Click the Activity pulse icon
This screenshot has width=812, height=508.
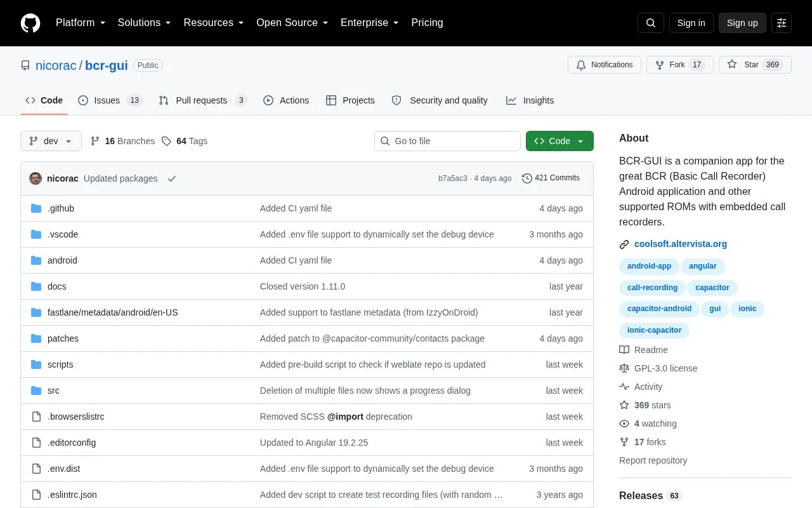click(624, 387)
